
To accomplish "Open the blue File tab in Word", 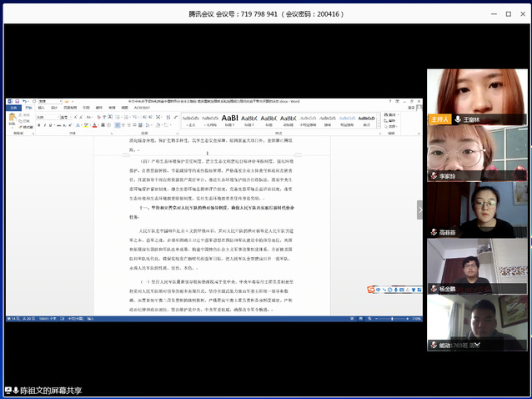I will (13, 109).
